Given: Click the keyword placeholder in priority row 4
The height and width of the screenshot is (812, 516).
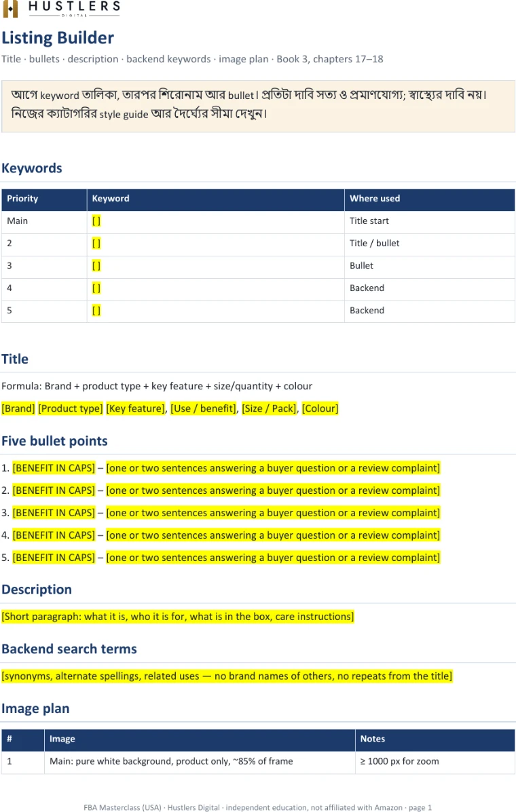Looking at the screenshot, I should [96, 288].
